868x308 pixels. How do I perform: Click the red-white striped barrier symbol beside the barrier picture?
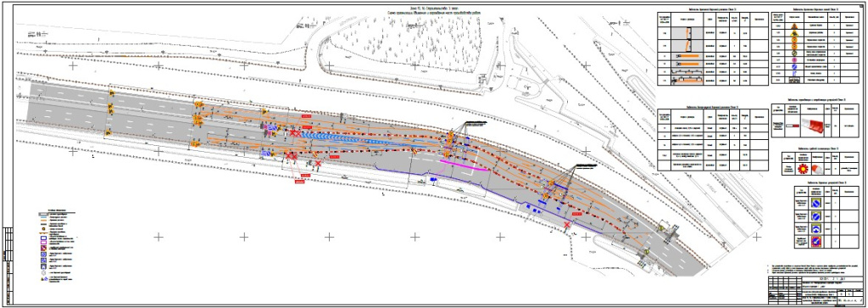click(x=793, y=126)
